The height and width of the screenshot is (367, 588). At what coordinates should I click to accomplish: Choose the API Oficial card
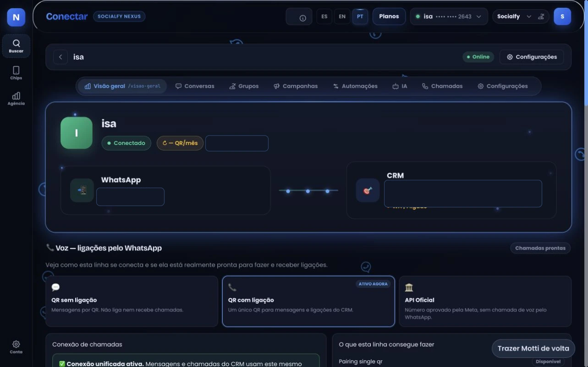point(485,301)
